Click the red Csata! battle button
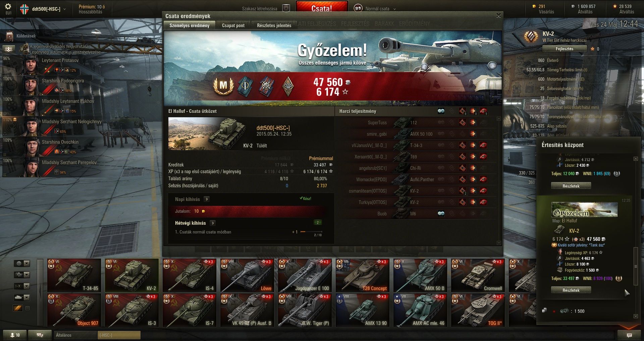Image resolution: width=644 pixels, height=341 pixels. point(322,7)
